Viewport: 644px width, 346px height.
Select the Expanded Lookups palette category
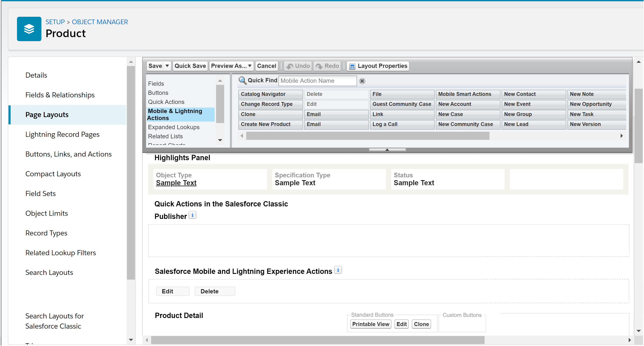click(x=173, y=127)
